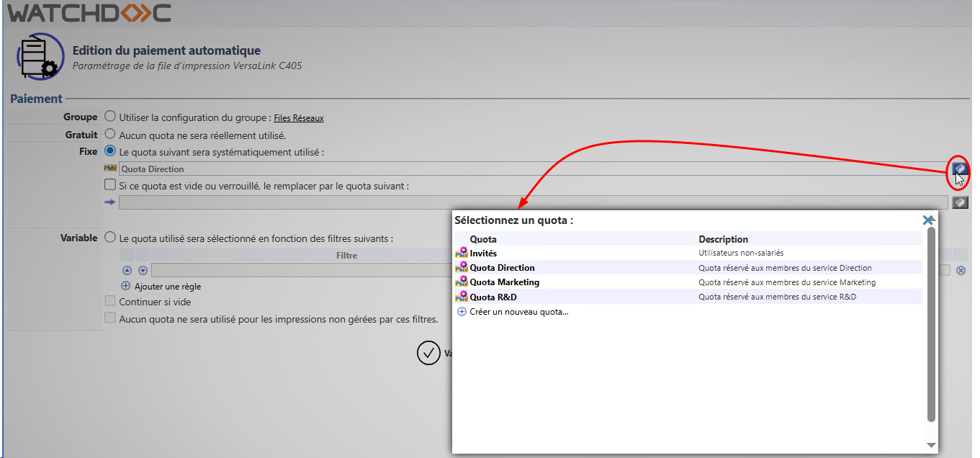Open the Files Réseaux group link
The image size is (980, 458).
tap(298, 118)
